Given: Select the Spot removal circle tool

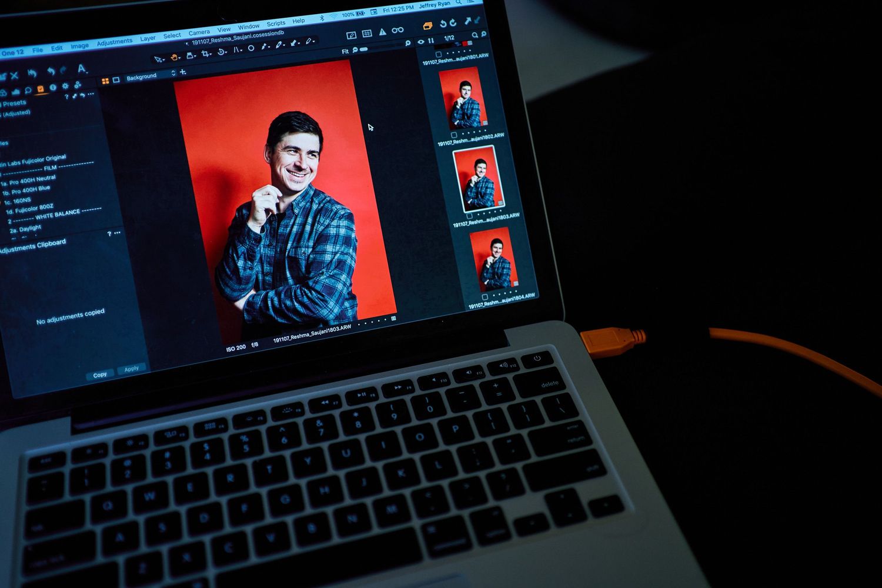Looking at the screenshot, I should click(251, 48).
